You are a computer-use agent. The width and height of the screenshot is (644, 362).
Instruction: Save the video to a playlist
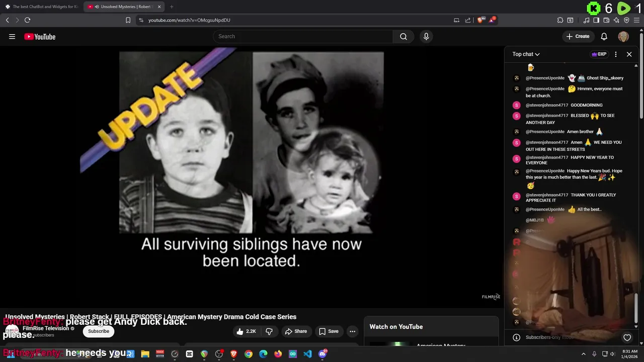tap(329, 331)
